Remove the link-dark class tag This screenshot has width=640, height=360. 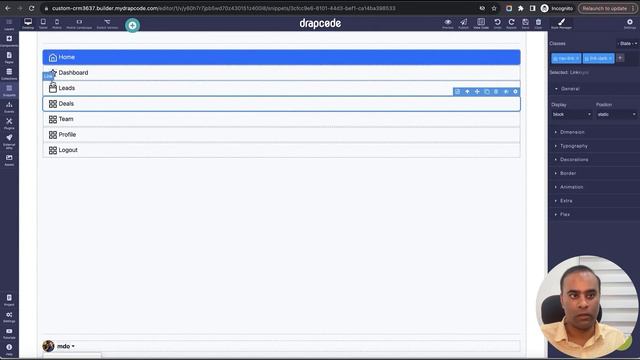pyautogui.click(x=610, y=59)
